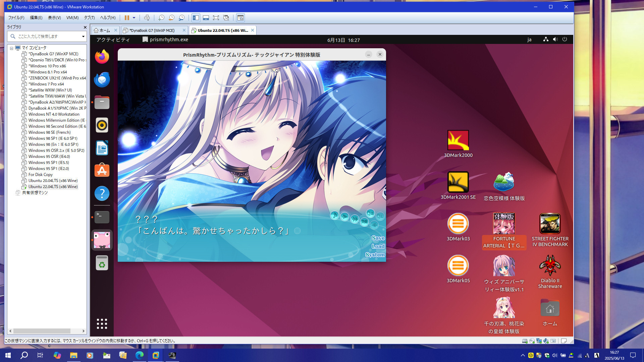This screenshot has height=362, width=644.
Task: Open Firefox from the Ubuntu dock
Action: point(102,57)
